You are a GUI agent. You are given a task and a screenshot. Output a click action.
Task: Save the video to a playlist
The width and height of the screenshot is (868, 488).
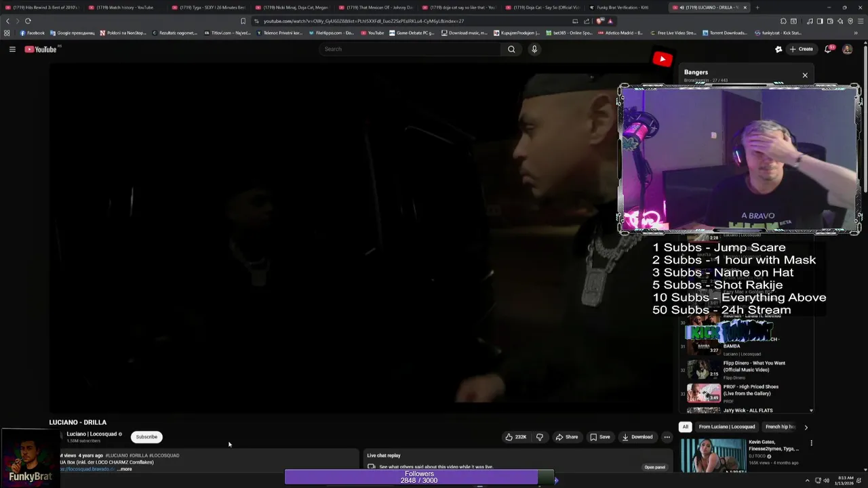tap(600, 437)
